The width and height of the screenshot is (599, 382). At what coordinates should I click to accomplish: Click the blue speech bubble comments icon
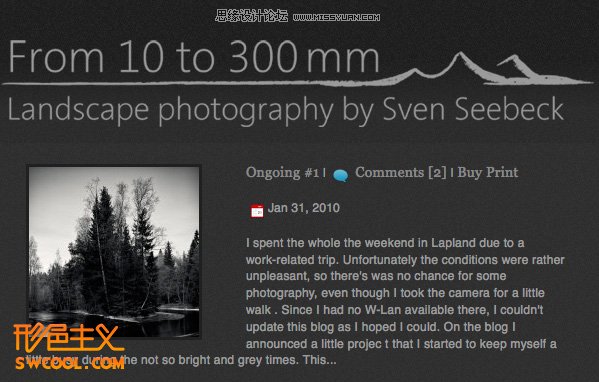(340, 175)
